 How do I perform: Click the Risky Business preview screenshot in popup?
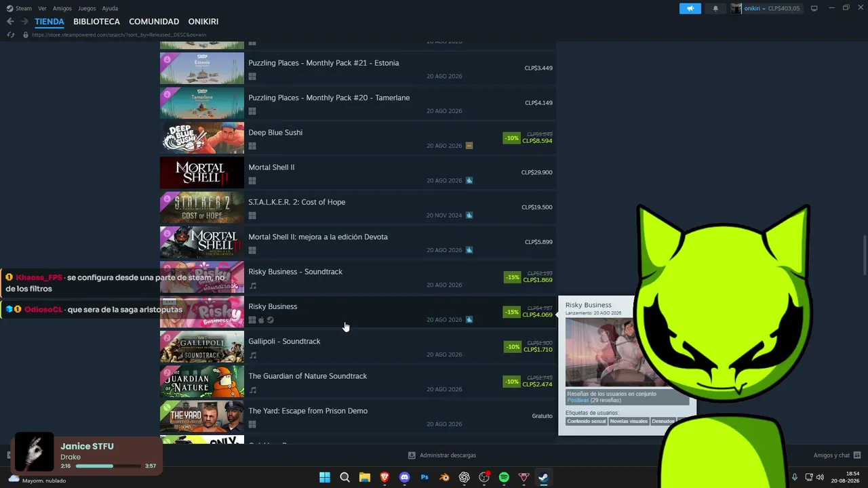(x=602, y=352)
